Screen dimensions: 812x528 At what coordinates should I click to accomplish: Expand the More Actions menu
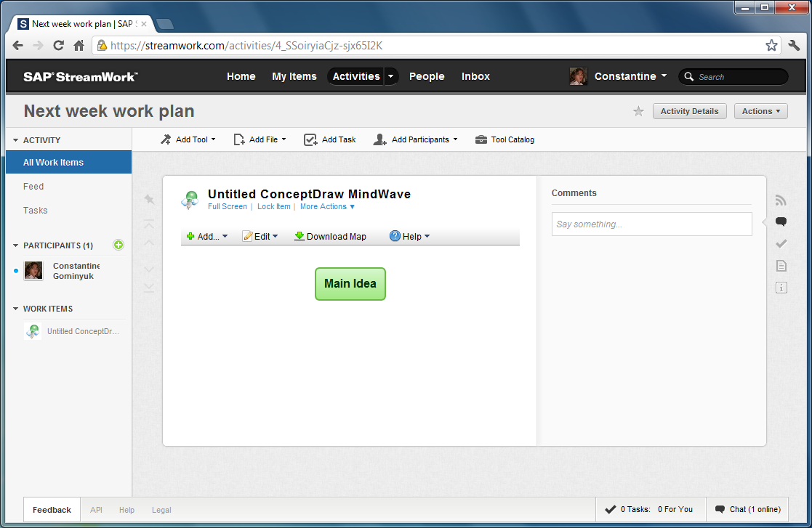327,206
